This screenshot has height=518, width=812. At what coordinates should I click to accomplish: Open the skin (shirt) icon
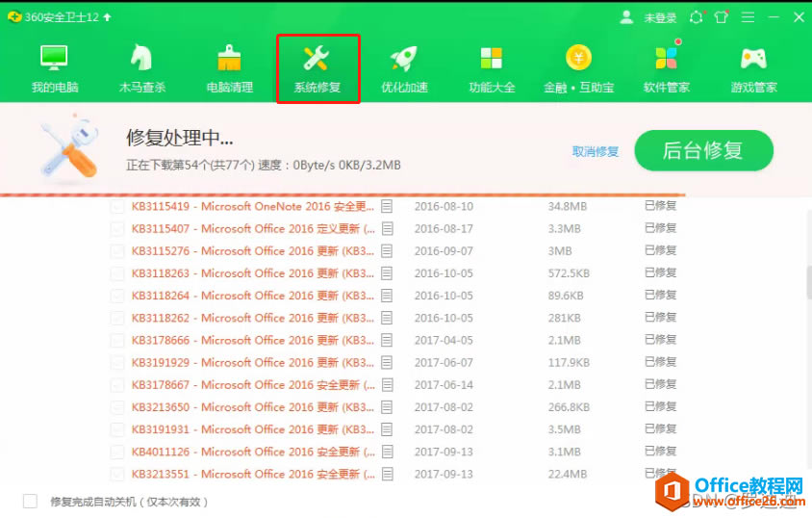coord(721,17)
